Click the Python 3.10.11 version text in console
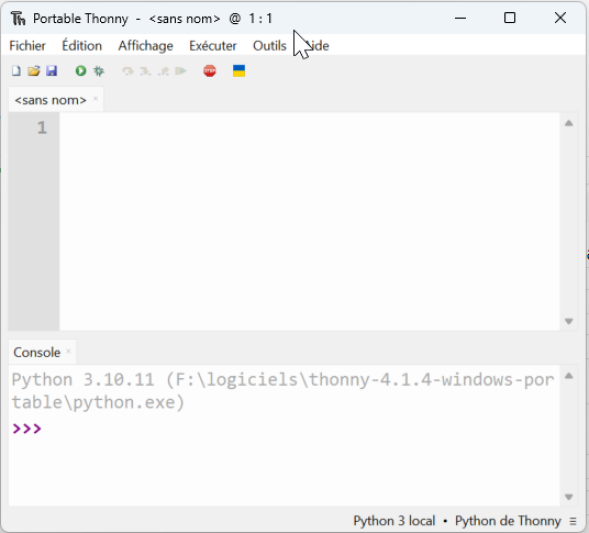Screen dimensions: 589x533 pos(83,380)
